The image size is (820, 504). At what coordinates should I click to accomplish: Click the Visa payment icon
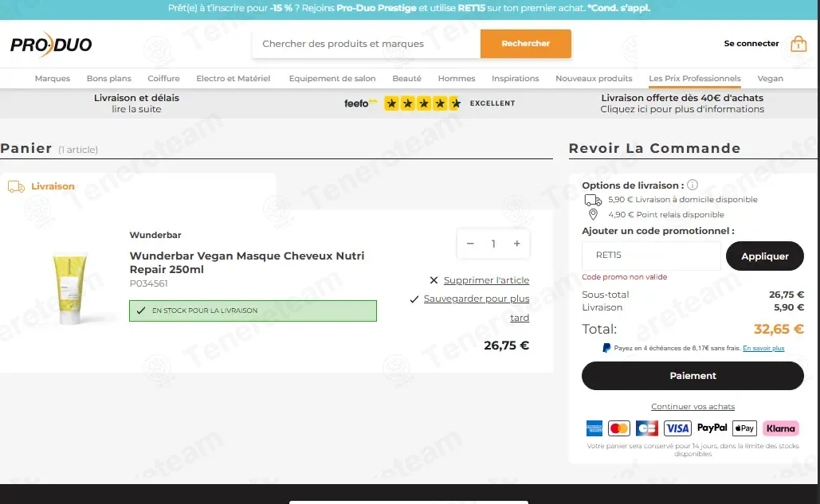(x=677, y=428)
